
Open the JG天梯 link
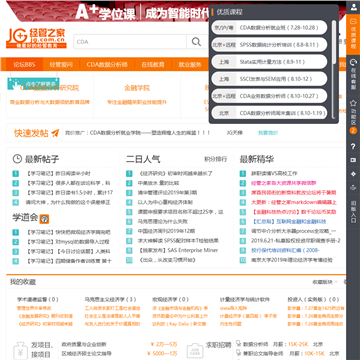click(x=235, y=133)
